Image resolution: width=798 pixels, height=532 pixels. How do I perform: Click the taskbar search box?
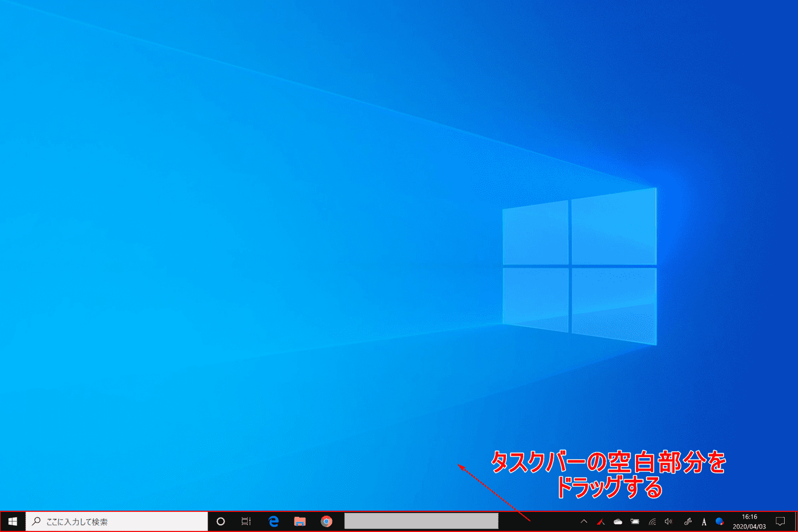coord(117,521)
